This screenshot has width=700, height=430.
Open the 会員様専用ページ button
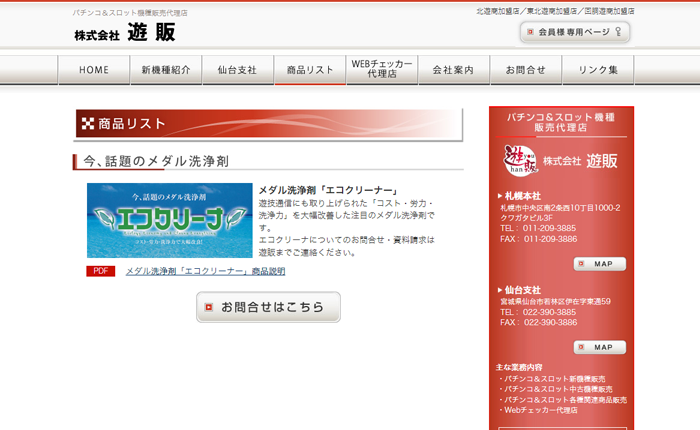click(575, 32)
